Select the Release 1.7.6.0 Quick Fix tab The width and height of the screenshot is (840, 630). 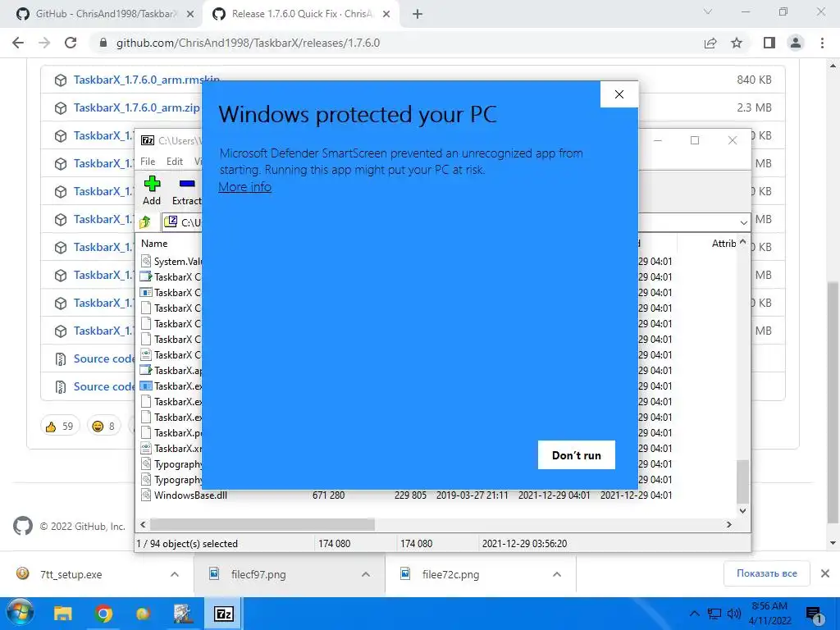pos(301,14)
